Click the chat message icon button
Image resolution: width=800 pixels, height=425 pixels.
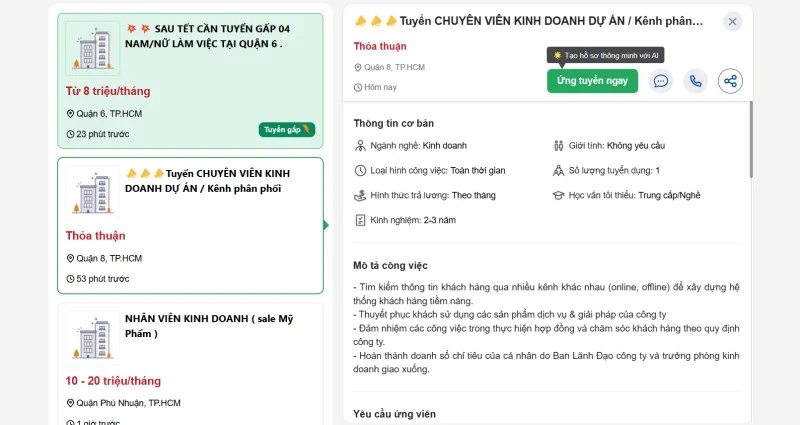click(661, 81)
